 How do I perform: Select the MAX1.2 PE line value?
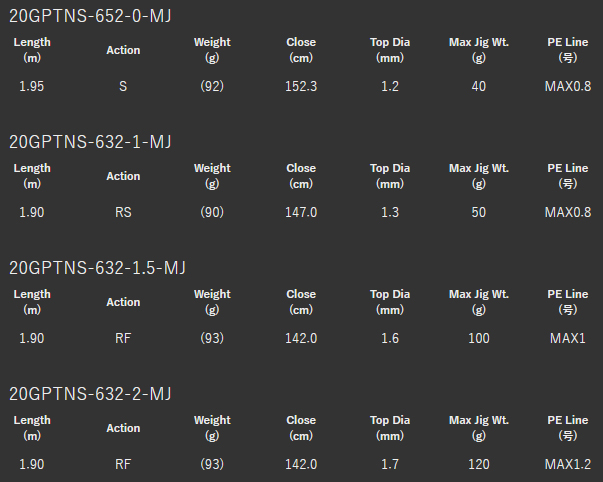(568, 464)
